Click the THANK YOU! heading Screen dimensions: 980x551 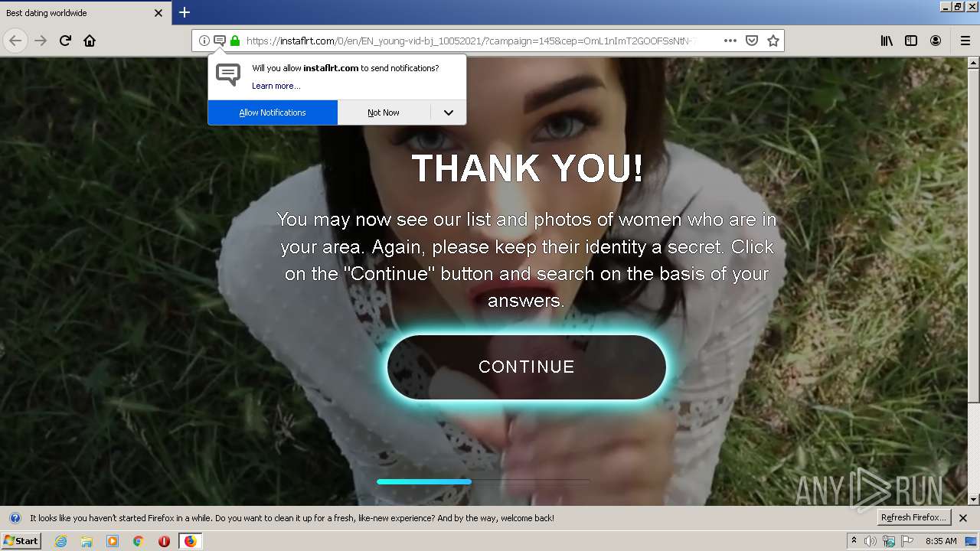click(x=527, y=168)
